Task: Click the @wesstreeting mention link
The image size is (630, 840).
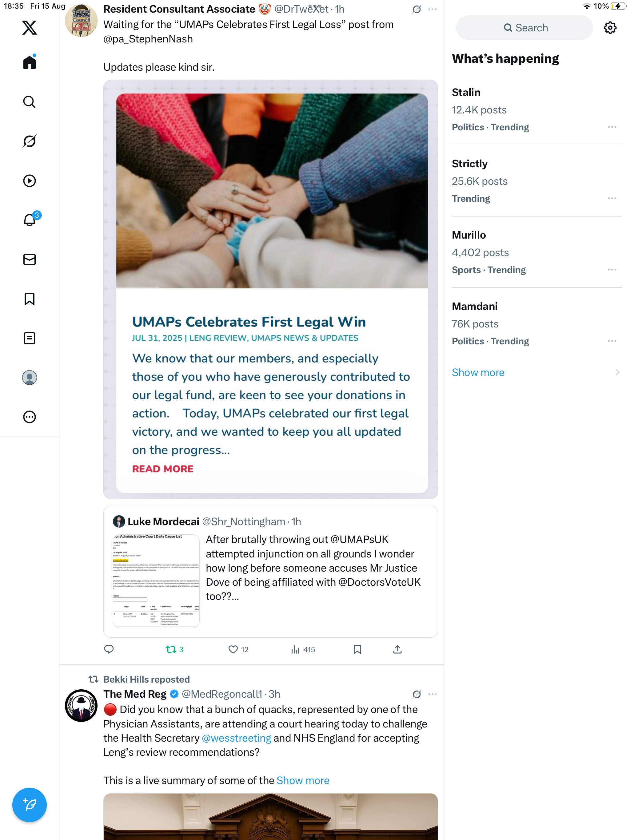Action: 236,738
